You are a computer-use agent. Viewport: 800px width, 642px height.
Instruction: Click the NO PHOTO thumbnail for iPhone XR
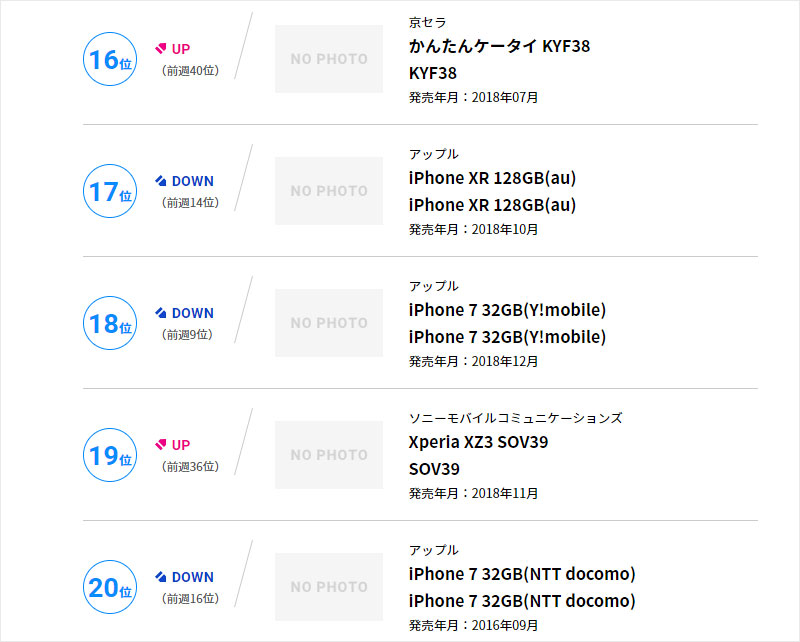(329, 191)
